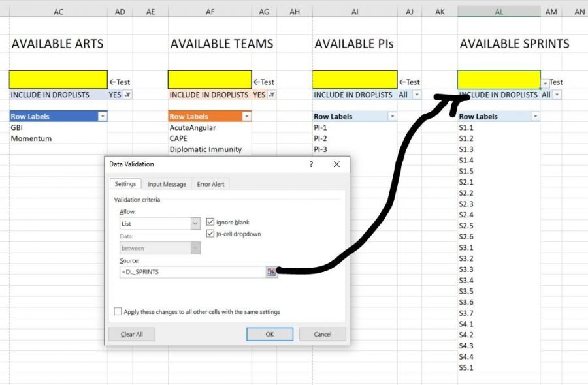Click the AVAILABLE TEAMS heading
This screenshot has height=385, width=588.
(x=221, y=44)
